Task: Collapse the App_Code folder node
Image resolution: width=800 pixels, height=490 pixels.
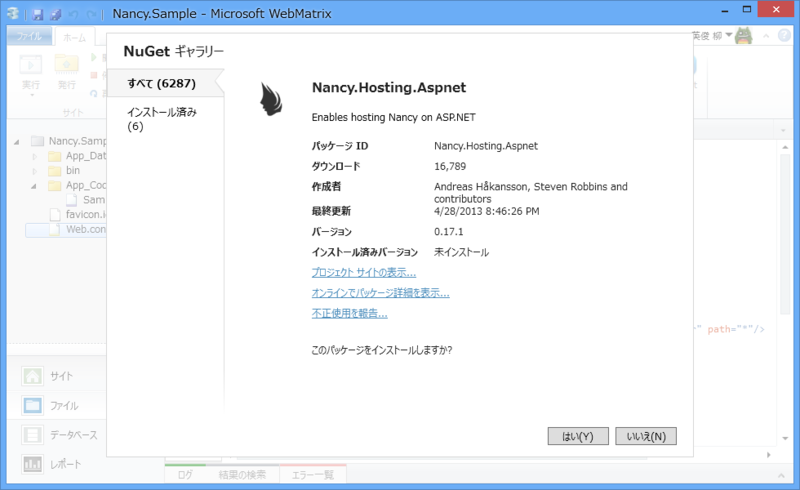Action: tap(34, 186)
